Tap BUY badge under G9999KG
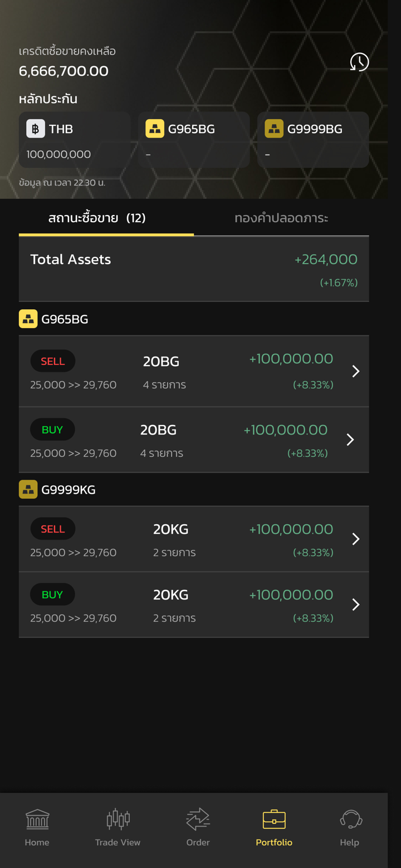401x868 pixels. click(52, 594)
